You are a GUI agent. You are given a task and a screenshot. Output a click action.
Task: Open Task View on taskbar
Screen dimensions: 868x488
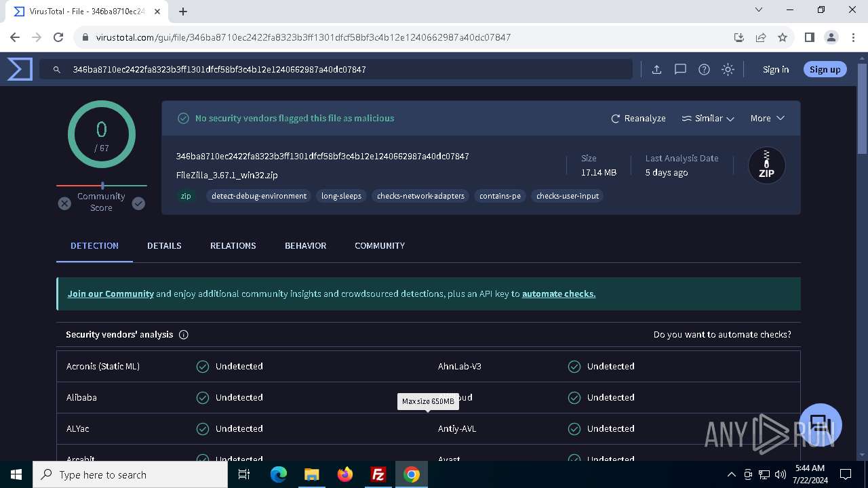244,474
